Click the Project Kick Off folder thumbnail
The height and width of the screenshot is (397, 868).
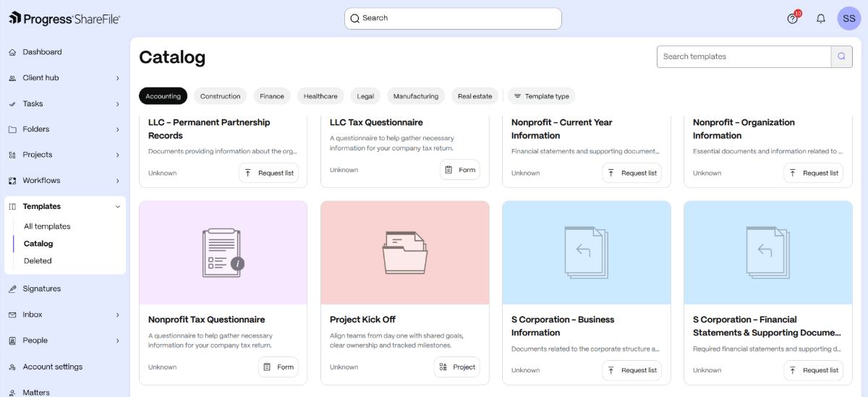pos(405,253)
